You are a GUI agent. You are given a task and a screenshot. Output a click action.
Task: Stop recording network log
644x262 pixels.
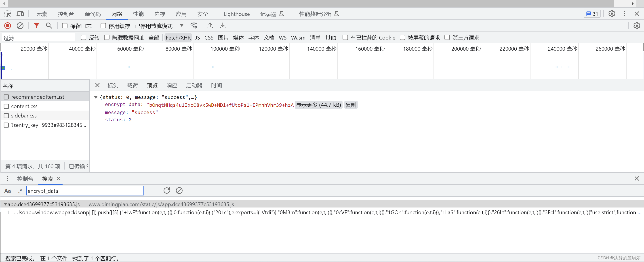(x=8, y=26)
